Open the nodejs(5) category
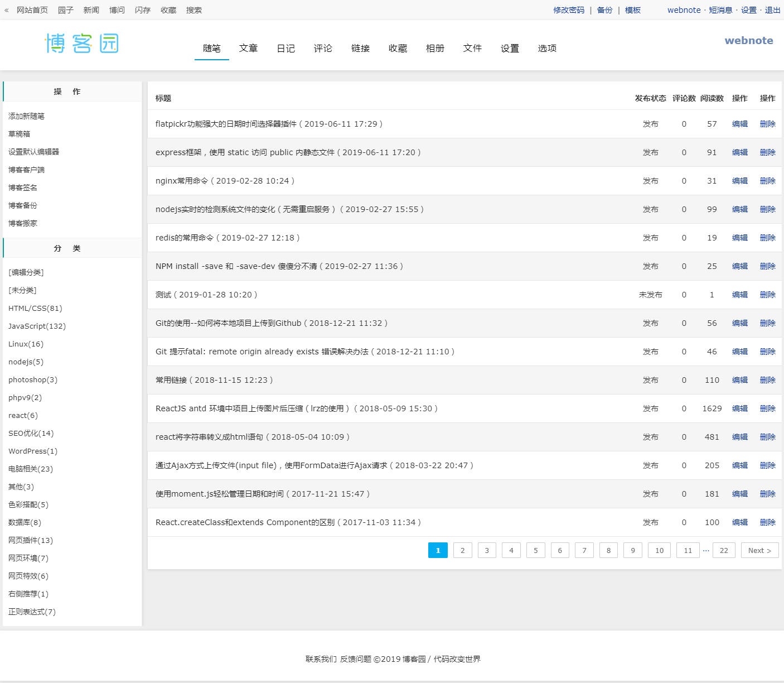This screenshot has width=784, height=683. click(x=26, y=362)
